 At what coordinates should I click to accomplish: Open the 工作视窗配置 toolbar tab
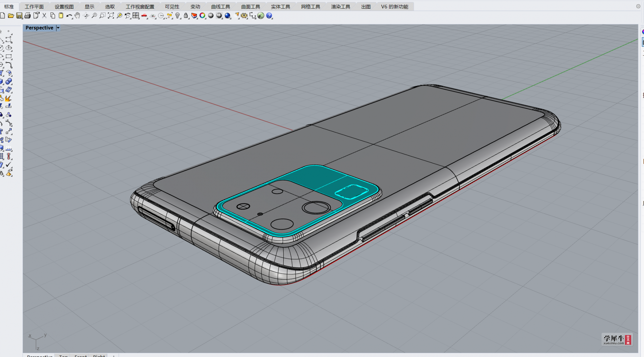140,6
